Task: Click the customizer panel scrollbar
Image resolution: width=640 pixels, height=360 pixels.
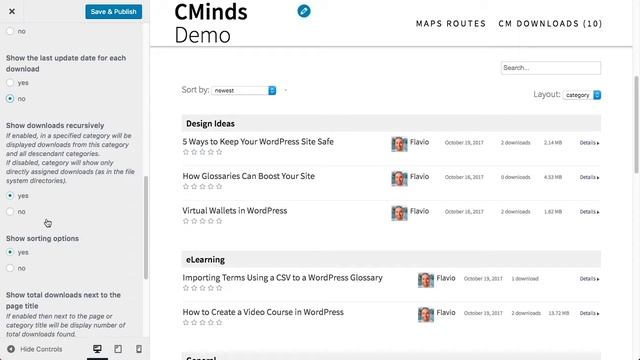Action: pyautogui.click(x=146, y=228)
